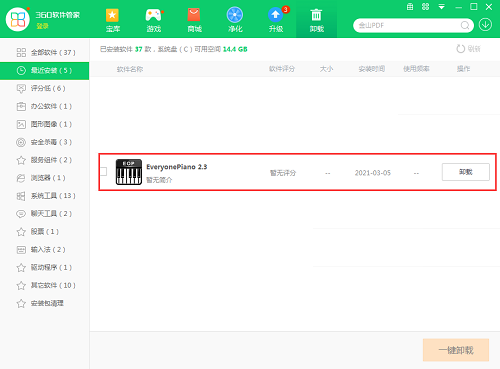Open the 游戏 gamepad icon
This screenshot has height=369, width=500.
[153, 15]
